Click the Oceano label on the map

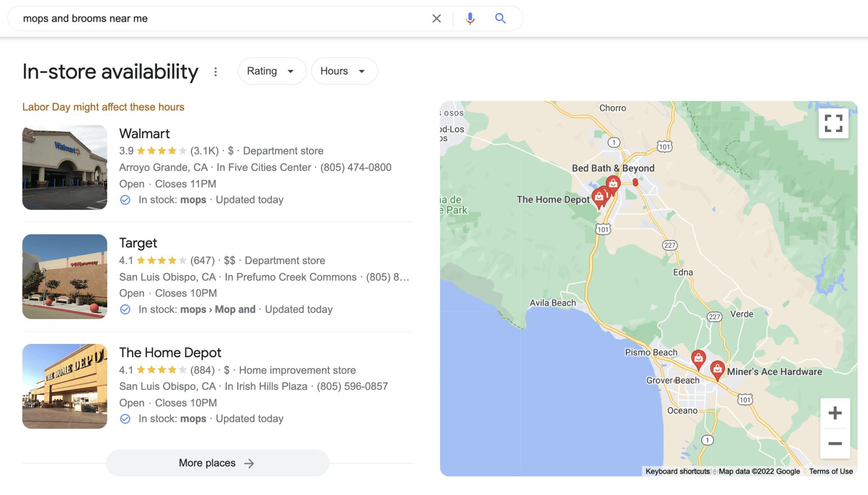(682, 410)
